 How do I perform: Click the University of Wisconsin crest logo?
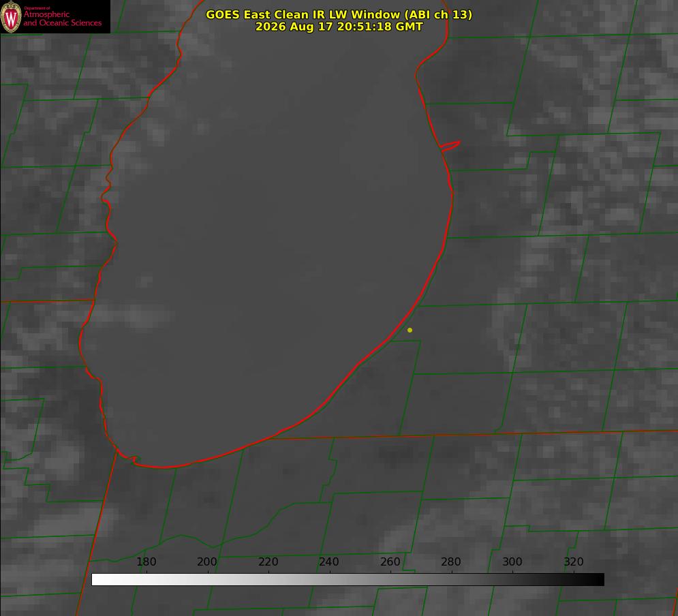pos(11,16)
